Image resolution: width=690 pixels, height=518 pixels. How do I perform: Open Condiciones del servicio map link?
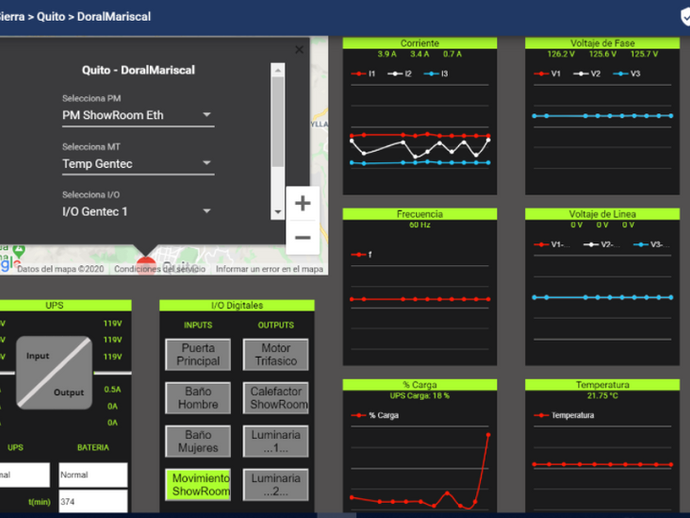click(x=160, y=269)
